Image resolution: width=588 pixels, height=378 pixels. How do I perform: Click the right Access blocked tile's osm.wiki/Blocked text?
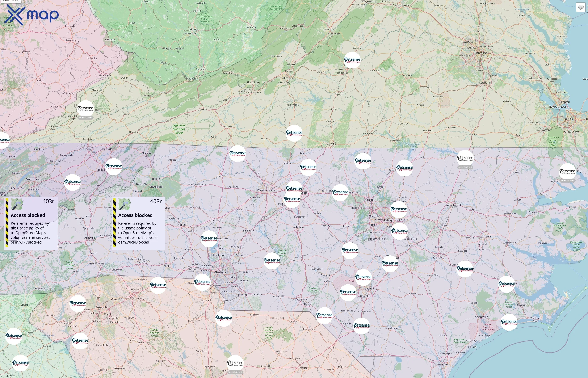tap(134, 242)
